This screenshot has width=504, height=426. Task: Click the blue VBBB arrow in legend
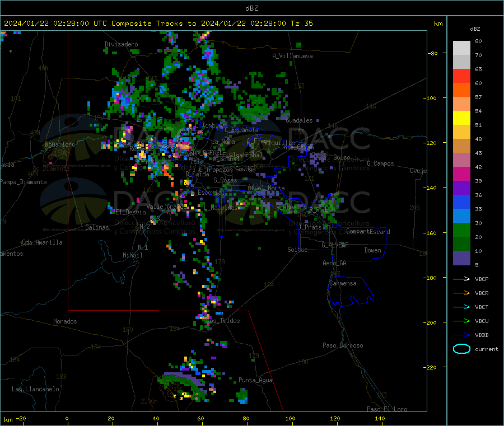(461, 335)
